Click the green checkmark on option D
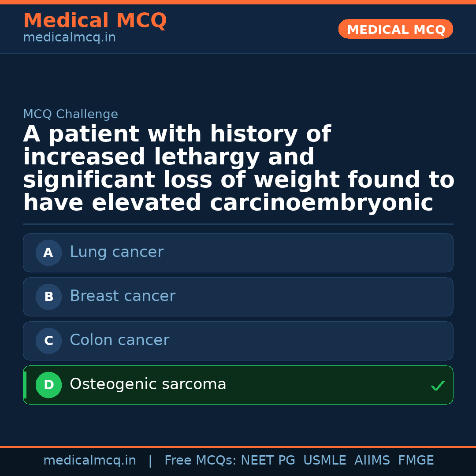476x476 pixels. (x=438, y=386)
